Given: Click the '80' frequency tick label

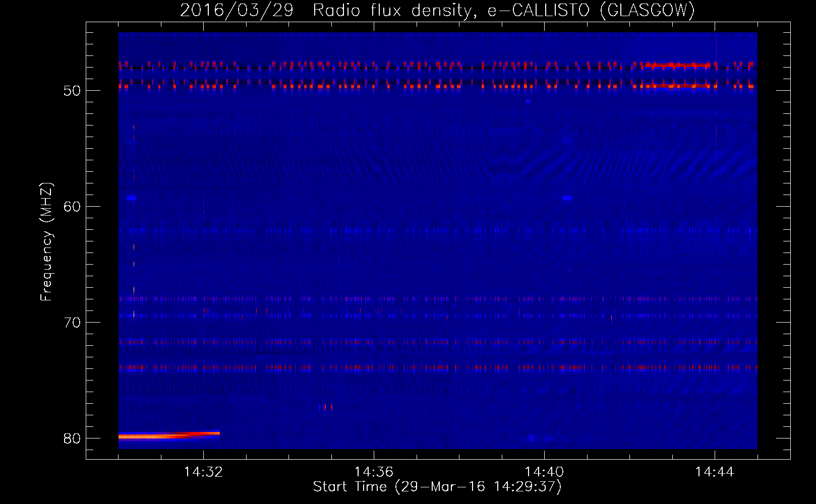Looking at the screenshot, I should (x=73, y=438).
